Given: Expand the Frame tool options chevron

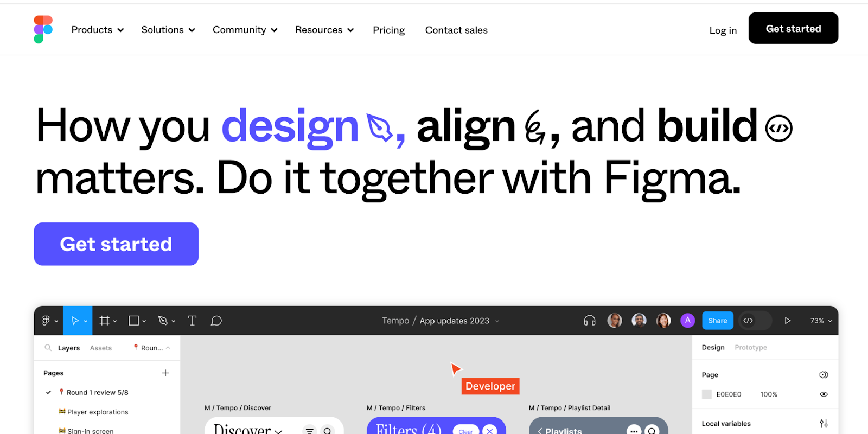Looking at the screenshot, I should tap(115, 321).
